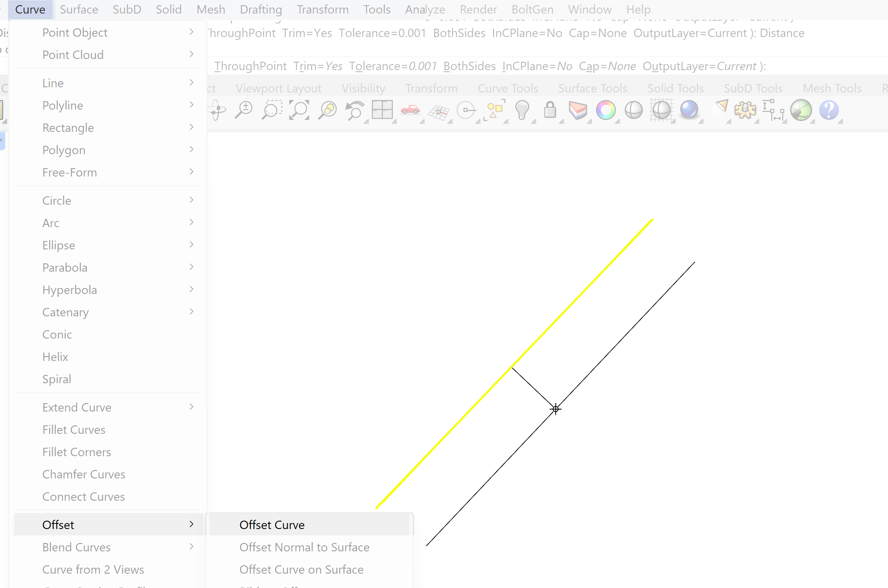Switch to the Curve Tools toolbar tab
Screen dimensions: 888x588
click(508, 88)
